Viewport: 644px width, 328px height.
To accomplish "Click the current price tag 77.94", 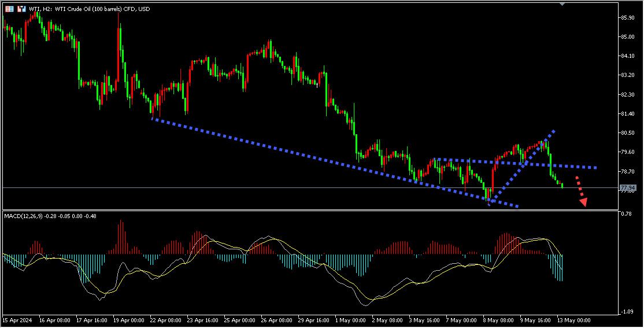I will click(x=627, y=188).
